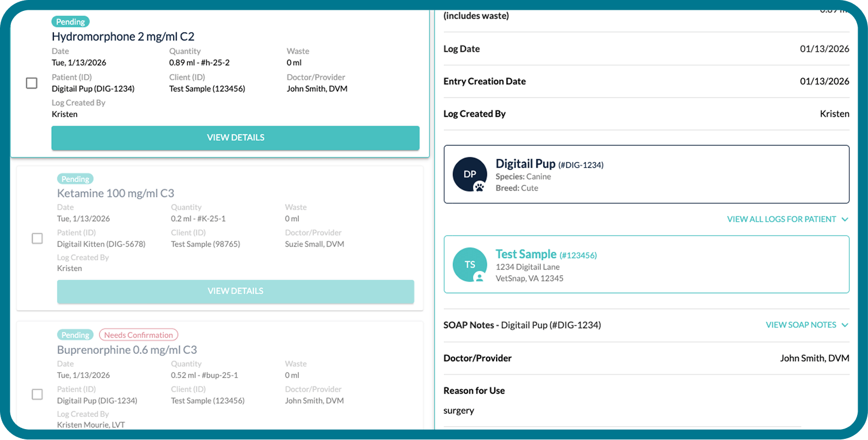The image size is (868, 440).
Task: Click Ketamine 100 mg/ml C3 title
Action: (116, 193)
